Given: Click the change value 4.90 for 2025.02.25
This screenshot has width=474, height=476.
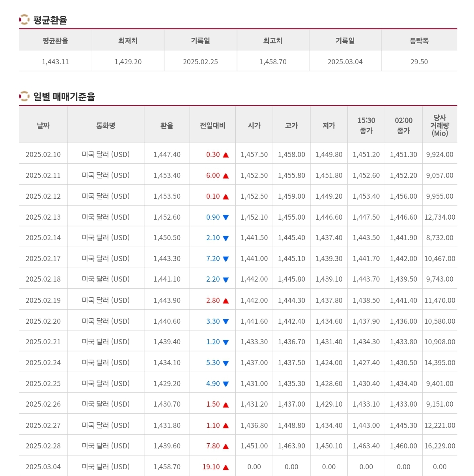Looking at the screenshot, I should pos(213,384).
